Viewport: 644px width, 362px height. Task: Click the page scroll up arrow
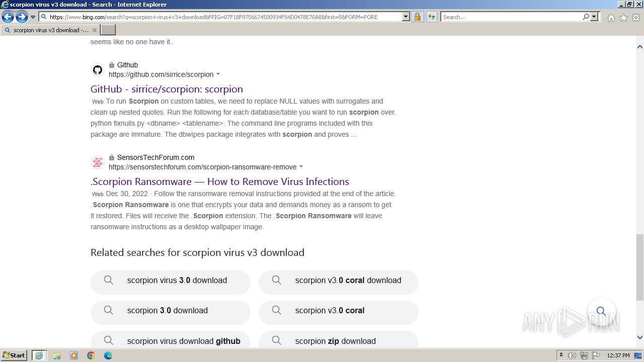[x=640, y=47]
